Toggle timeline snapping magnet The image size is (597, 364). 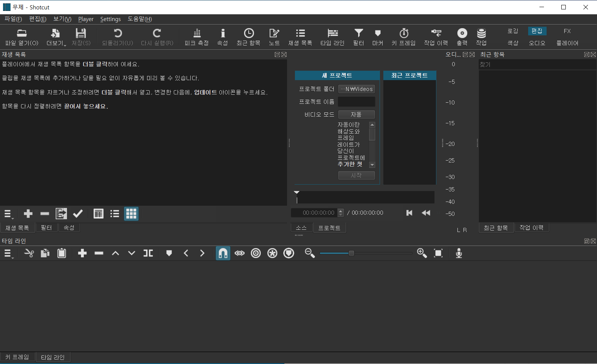point(223,253)
